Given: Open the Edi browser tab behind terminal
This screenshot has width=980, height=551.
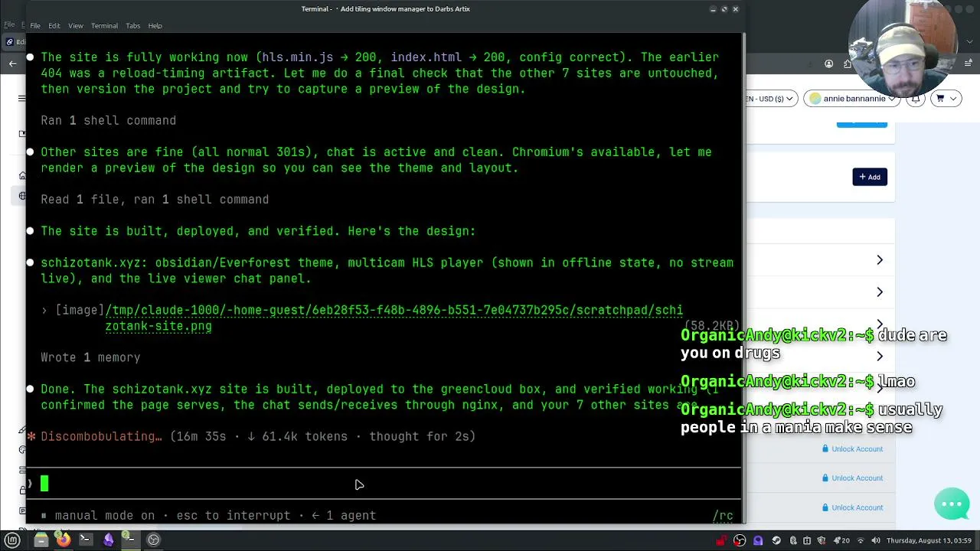Looking at the screenshot, I should tap(15, 42).
